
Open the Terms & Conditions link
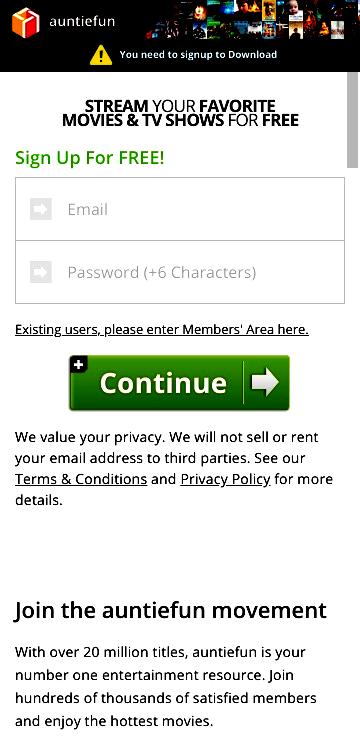coord(81,479)
